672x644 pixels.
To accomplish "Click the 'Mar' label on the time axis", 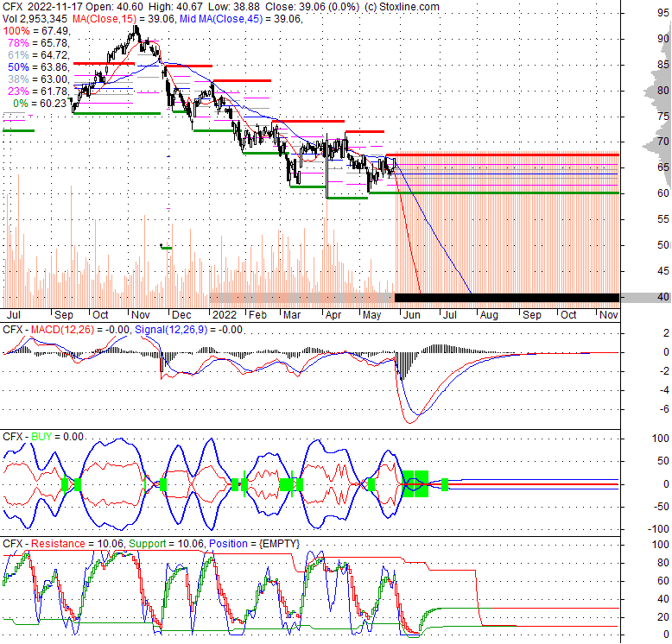I will [292, 315].
